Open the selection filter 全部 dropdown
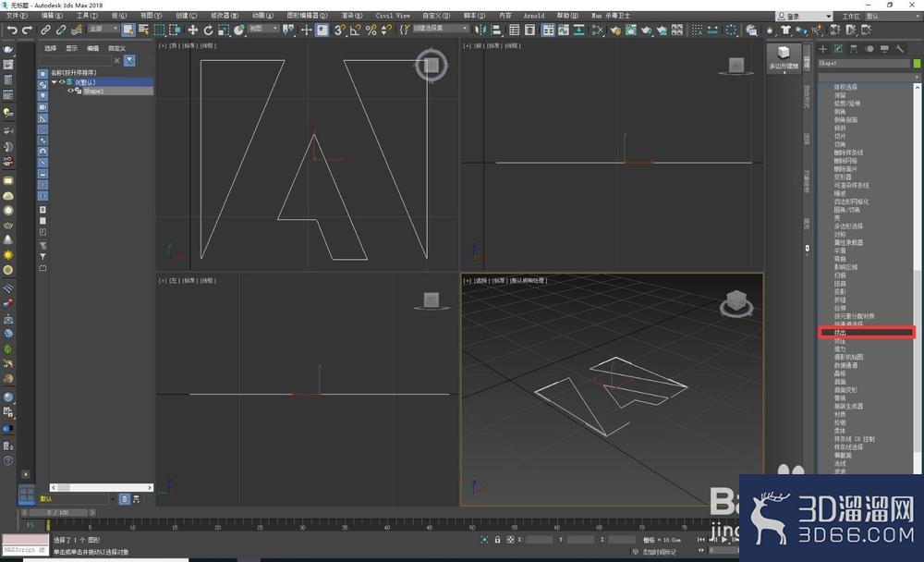Screen dimensions: 924x562 (x=103, y=29)
